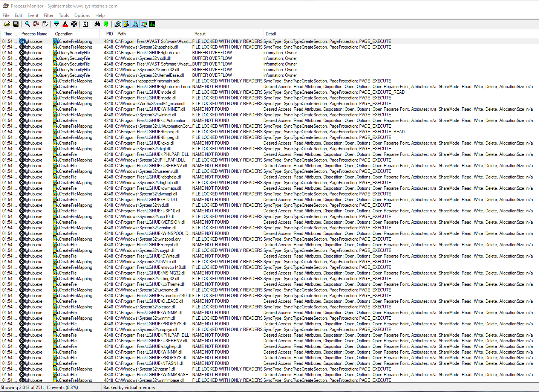This screenshot has width=539, height=392.
Task: Toggle Show Network Activity icon
Action: [x=135, y=24]
